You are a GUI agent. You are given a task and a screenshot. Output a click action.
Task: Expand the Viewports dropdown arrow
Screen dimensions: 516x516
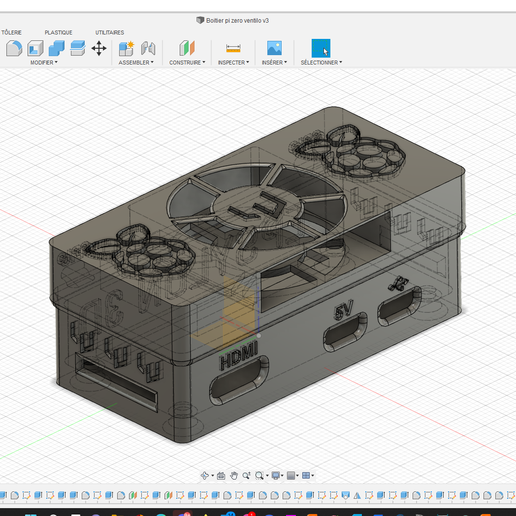313,475
